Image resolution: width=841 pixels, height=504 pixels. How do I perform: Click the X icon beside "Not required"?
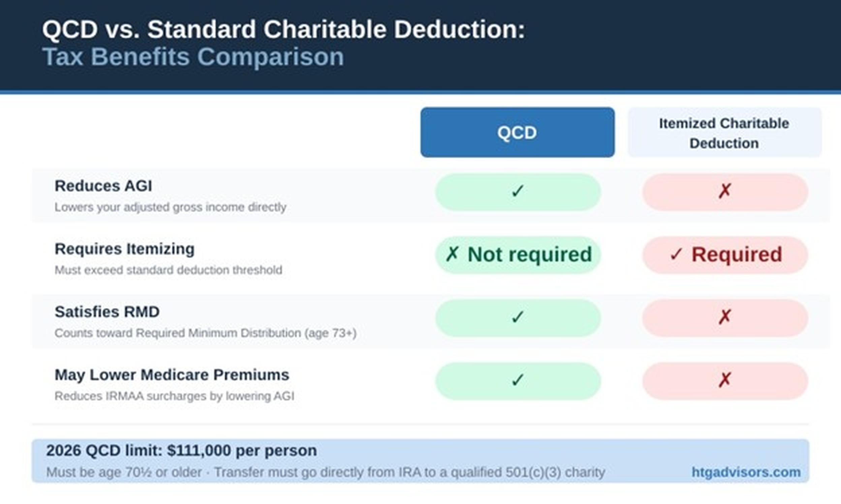(x=452, y=254)
